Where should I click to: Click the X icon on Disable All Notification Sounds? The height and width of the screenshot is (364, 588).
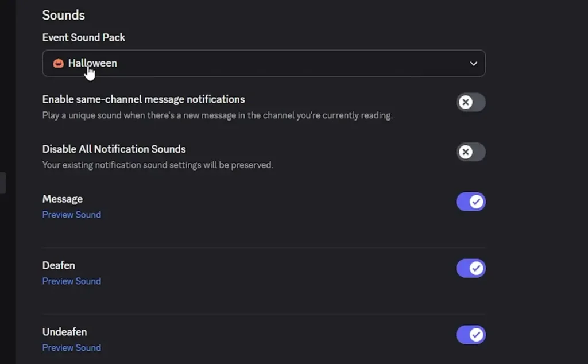467,152
